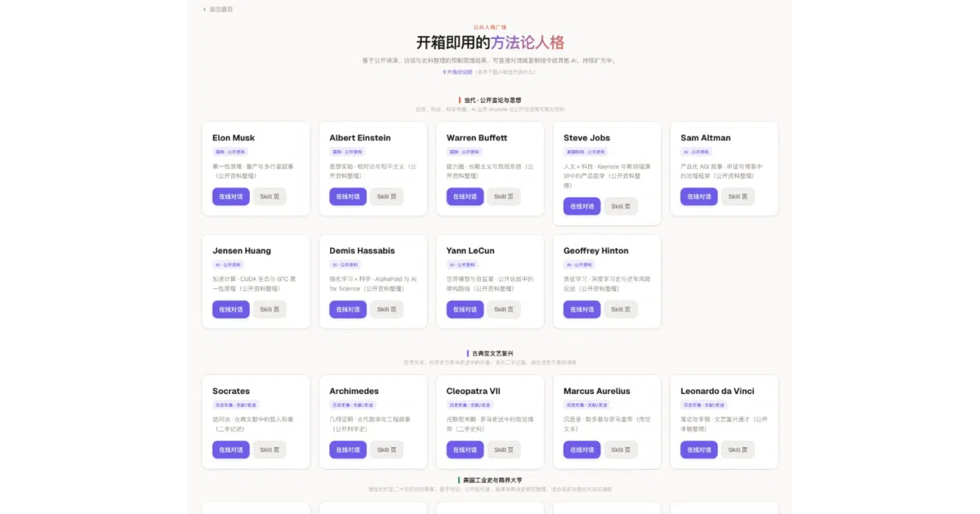The image size is (980, 514).
Task: Open Skill 页 for Socrates
Action: [269, 450]
